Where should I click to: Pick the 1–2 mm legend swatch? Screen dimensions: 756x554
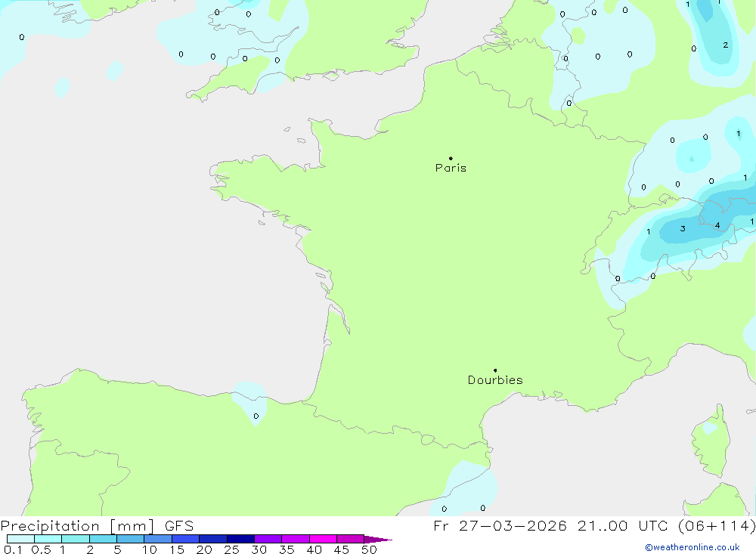coord(76,539)
